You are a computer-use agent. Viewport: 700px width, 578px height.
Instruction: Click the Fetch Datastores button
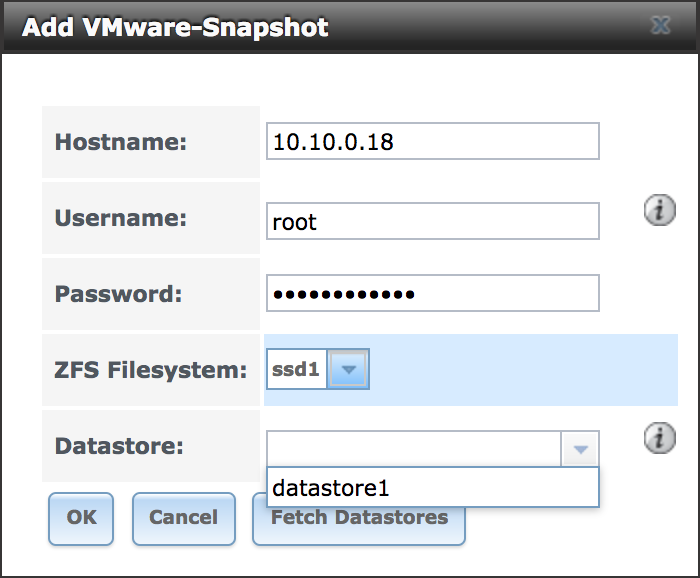point(359,518)
